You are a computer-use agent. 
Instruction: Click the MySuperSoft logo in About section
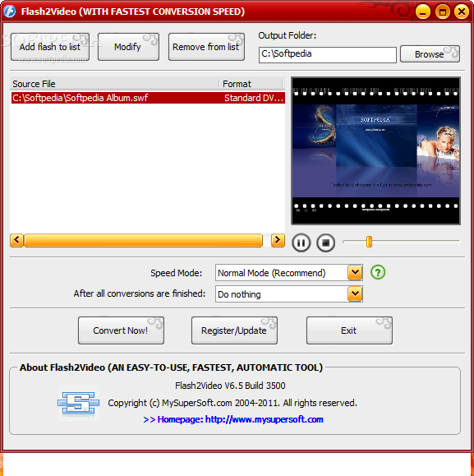pos(79,403)
